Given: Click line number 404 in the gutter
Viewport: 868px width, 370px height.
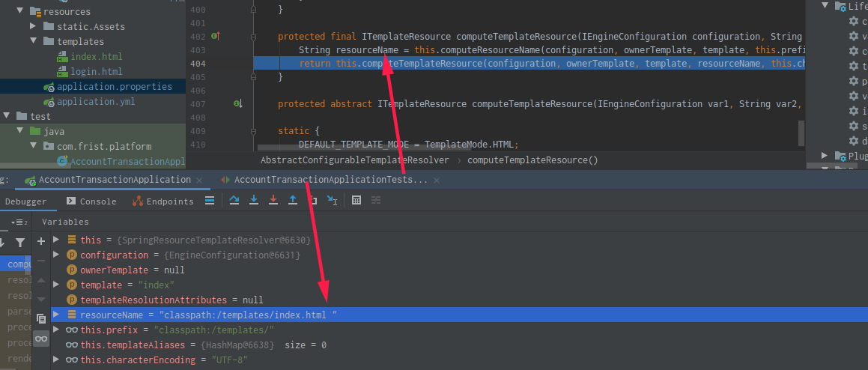Looking at the screenshot, I should pyautogui.click(x=198, y=63).
